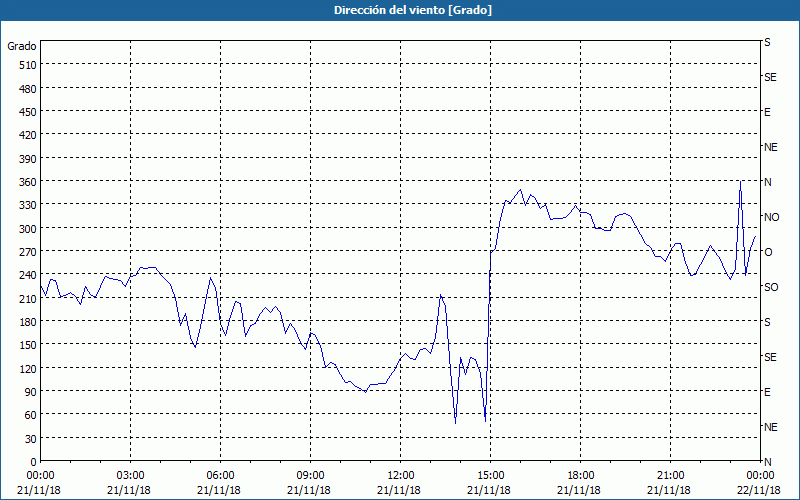Click the 90 label on the left axis

click(31, 392)
